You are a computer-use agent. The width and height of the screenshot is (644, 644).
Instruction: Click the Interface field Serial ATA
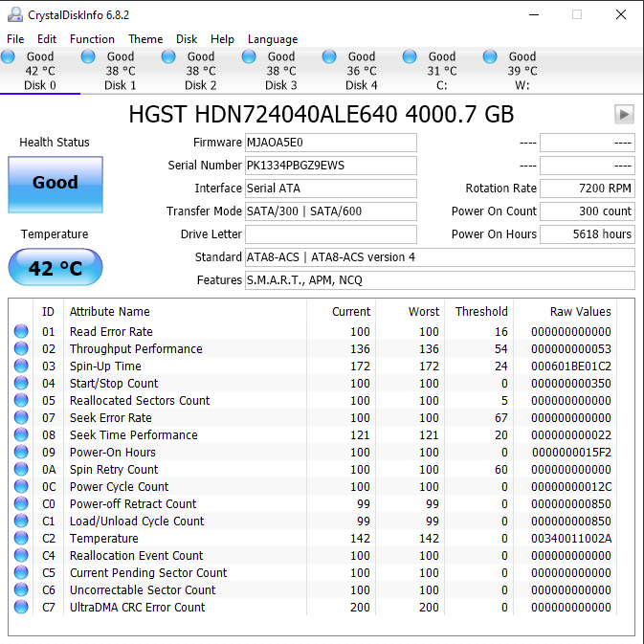coord(331,189)
